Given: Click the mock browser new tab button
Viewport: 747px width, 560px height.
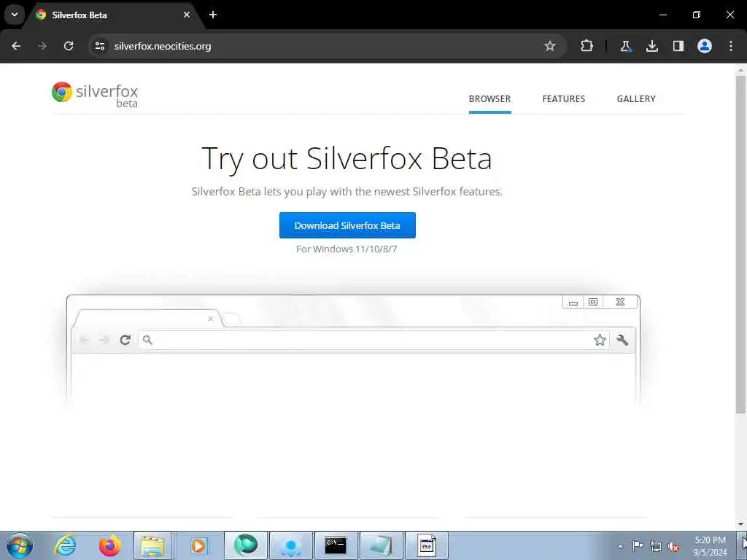Looking at the screenshot, I should pos(232,319).
